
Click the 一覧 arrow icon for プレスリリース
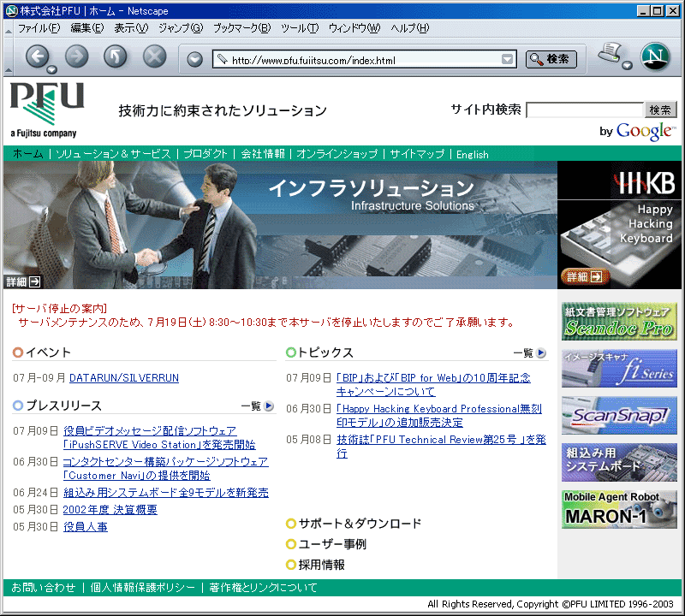click(x=269, y=406)
